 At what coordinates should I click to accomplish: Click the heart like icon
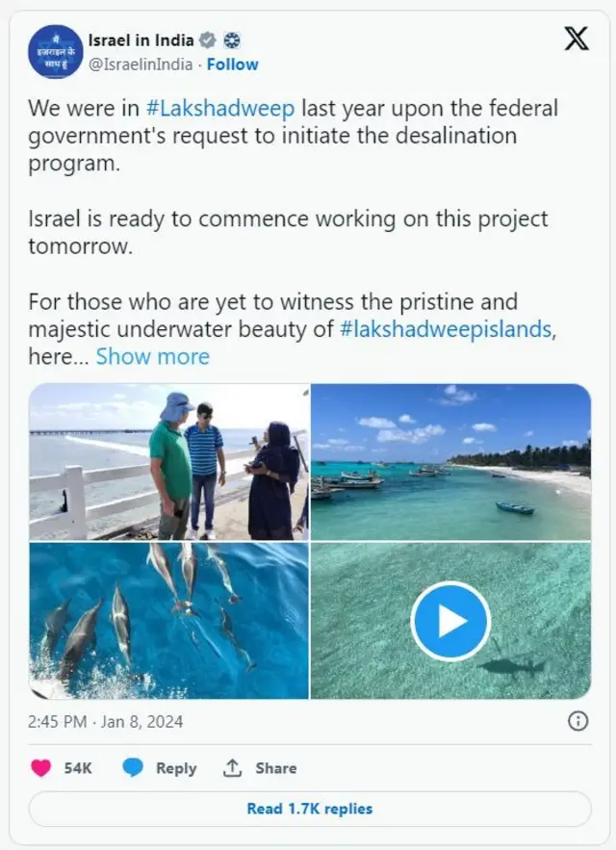pyautogui.click(x=41, y=768)
